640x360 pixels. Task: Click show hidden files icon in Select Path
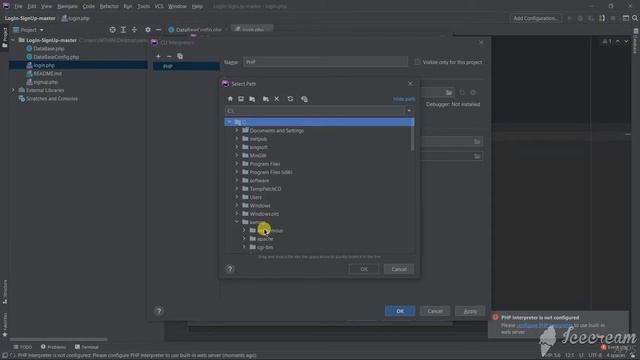pyautogui.click(x=304, y=99)
